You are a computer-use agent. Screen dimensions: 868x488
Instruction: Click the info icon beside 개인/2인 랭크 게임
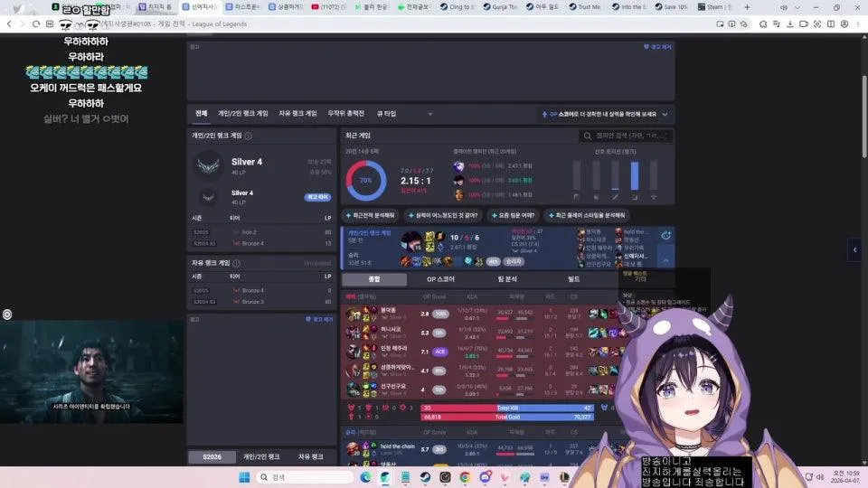(x=248, y=136)
